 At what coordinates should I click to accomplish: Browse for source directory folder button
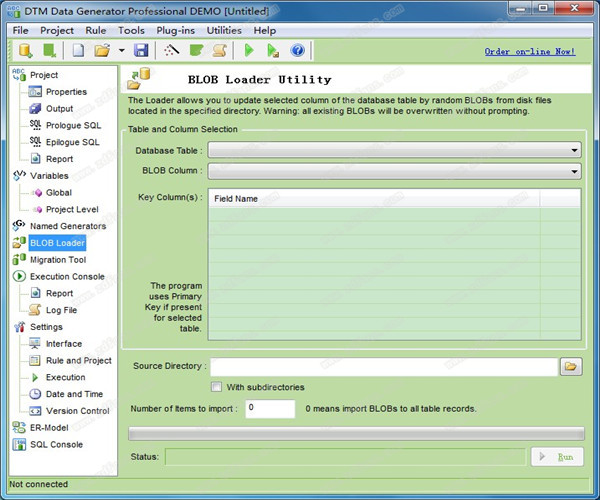(x=571, y=366)
